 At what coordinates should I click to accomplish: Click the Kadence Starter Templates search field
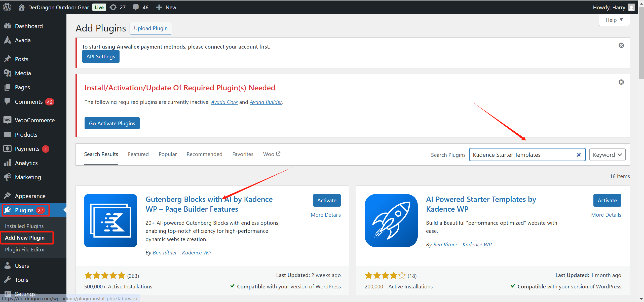(x=518, y=155)
